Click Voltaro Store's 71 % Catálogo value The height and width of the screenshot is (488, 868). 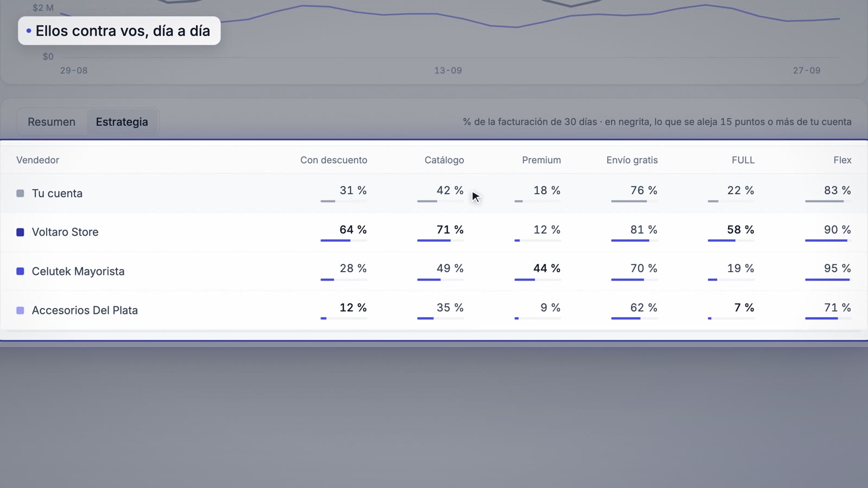[x=450, y=229]
